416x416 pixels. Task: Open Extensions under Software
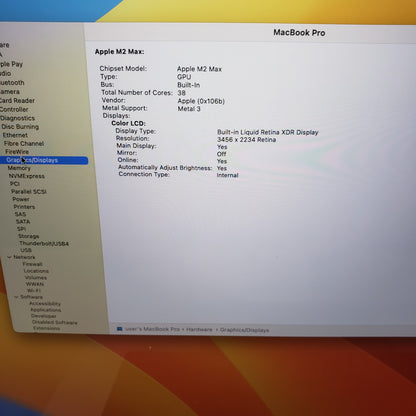pyautogui.click(x=47, y=328)
